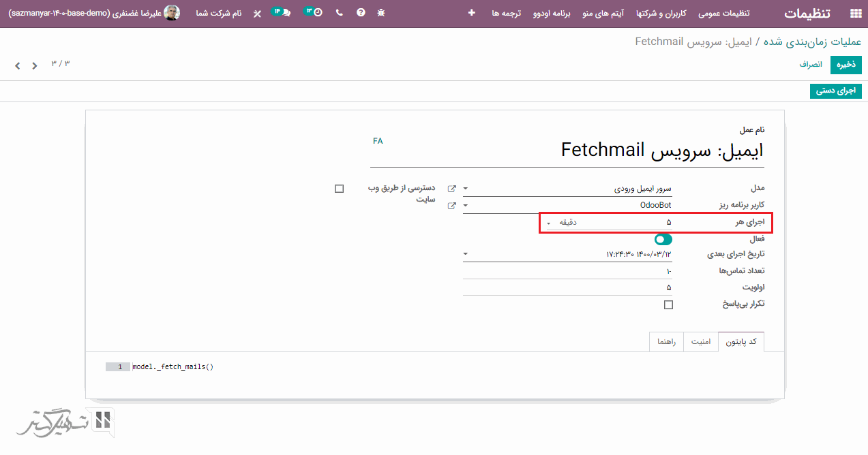The image size is (868, 455).
Task: Click the code editor line number 1
Action: click(117, 366)
